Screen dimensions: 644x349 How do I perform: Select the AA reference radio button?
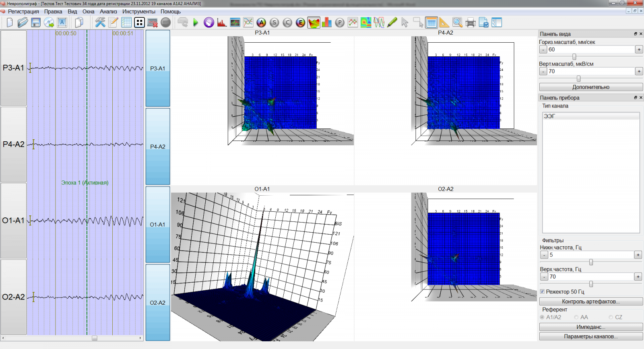pyautogui.click(x=576, y=317)
